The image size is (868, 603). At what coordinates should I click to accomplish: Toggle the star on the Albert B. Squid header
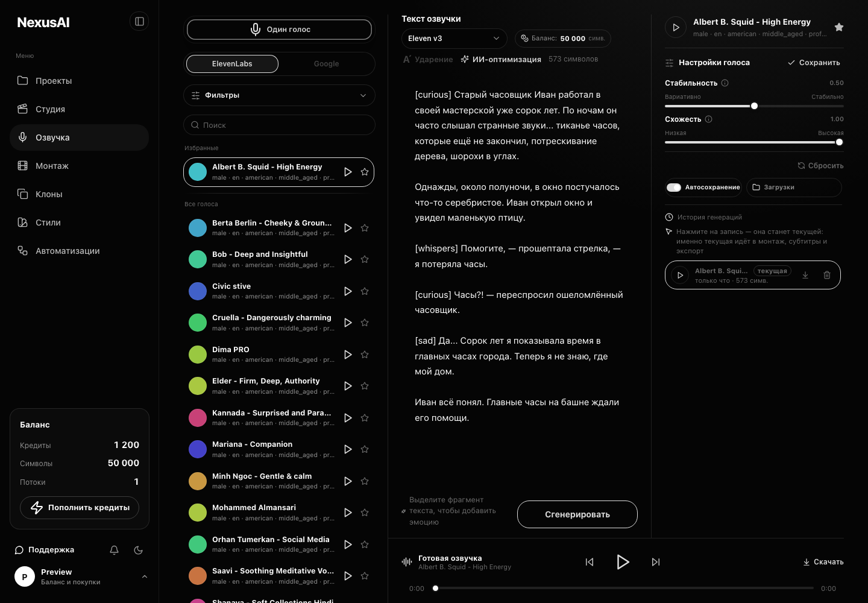pyautogui.click(x=838, y=27)
